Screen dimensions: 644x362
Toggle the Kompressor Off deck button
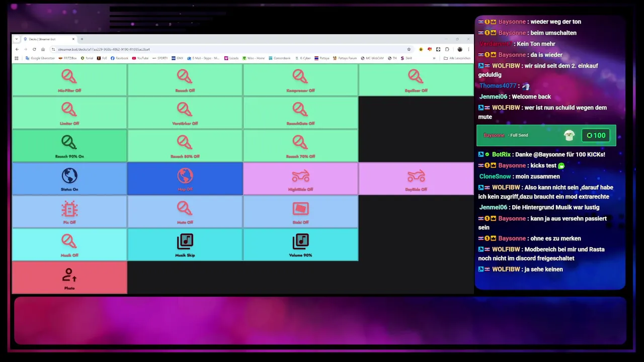300,79
